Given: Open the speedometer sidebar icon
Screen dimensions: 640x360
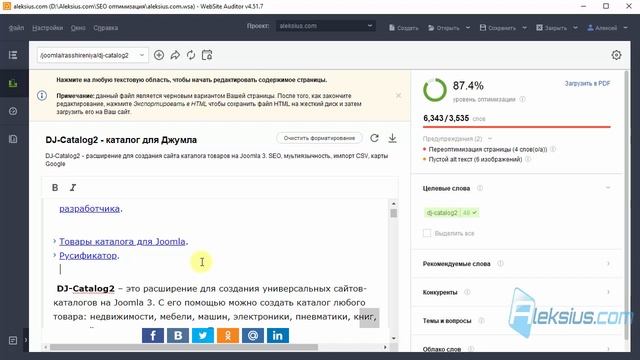Looking at the screenshot, I should 13,111.
